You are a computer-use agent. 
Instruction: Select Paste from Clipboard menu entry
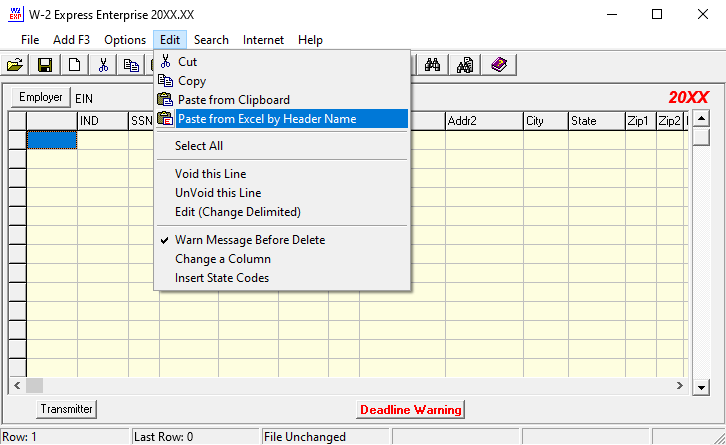pos(234,100)
